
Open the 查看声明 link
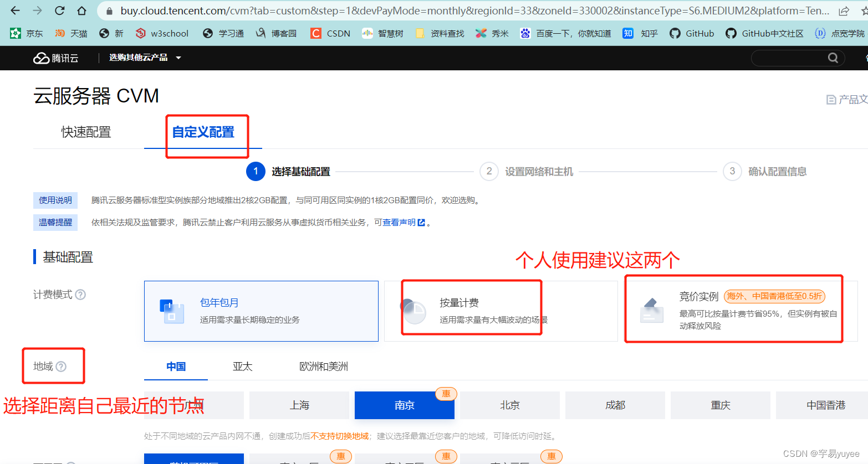click(399, 223)
